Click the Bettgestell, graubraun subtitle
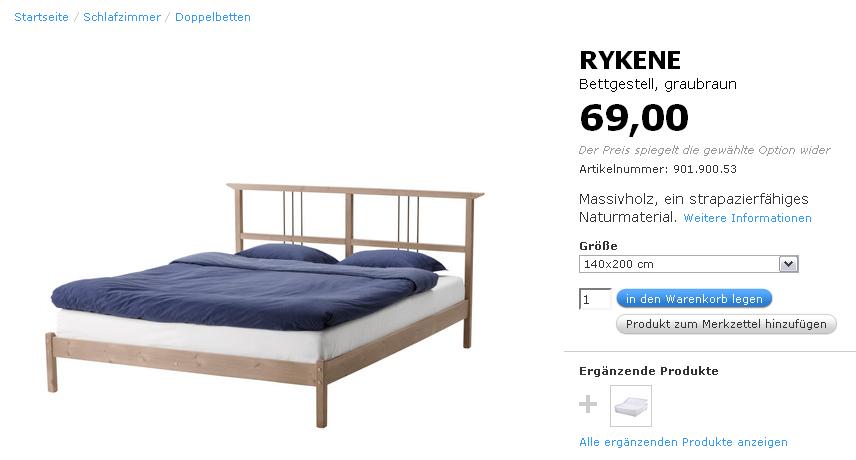The width and height of the screenshot is (856, 460). pyautogui.click(x=658, y=84)
